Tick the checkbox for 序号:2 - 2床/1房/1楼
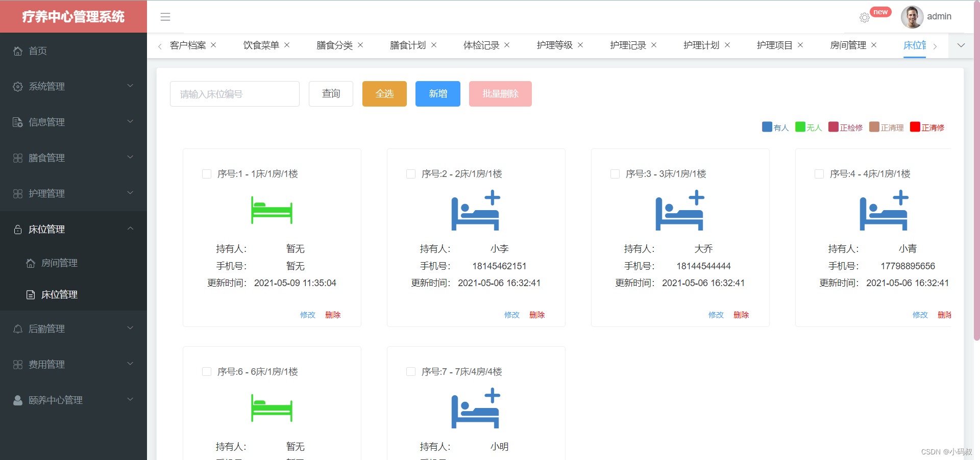Image resolution: width=980 pixels, height=460 pixels. coord(411,174)
